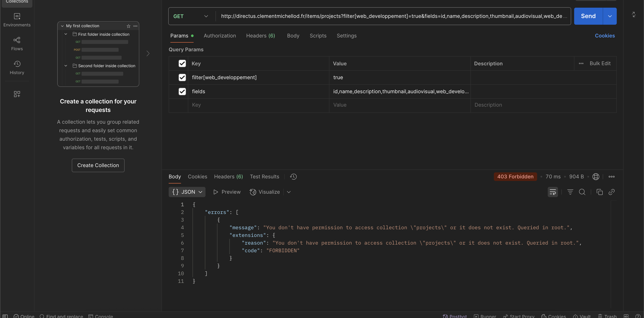This screenshot has width=644, height=318.
Task: Open query params options ellipsis
Action: (581, 63)
